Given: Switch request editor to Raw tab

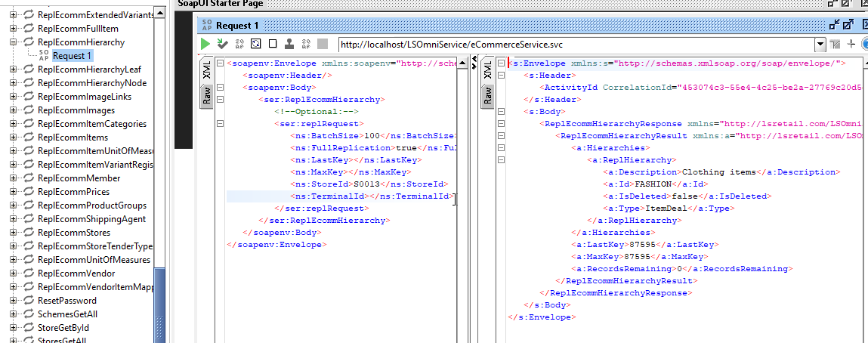Looking at the screenshot, I should [x=205, y=97].
